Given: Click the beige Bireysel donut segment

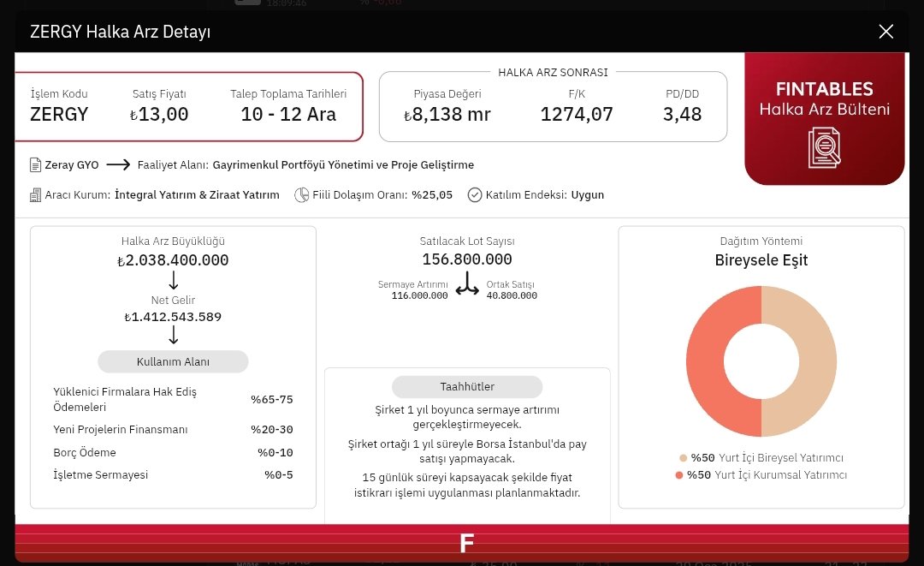Looking at the screenshot, I should [x=818, y=361].
